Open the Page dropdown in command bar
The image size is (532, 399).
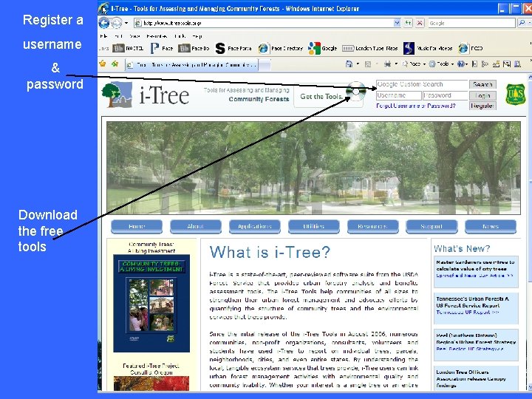click(x=414, y=64)
